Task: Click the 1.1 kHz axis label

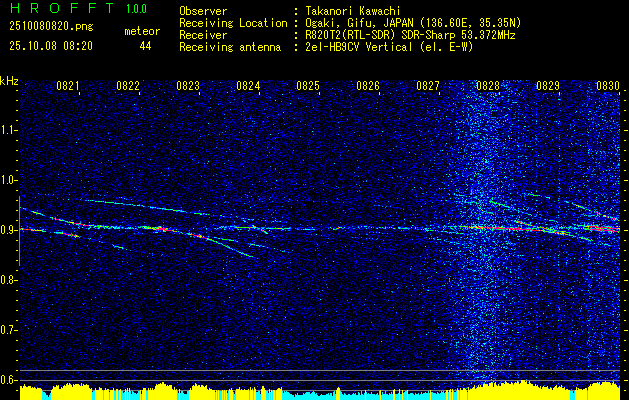Action: [8, 130]
